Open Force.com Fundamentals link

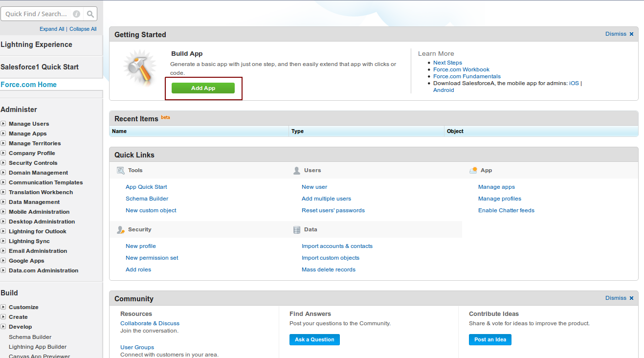467,76
